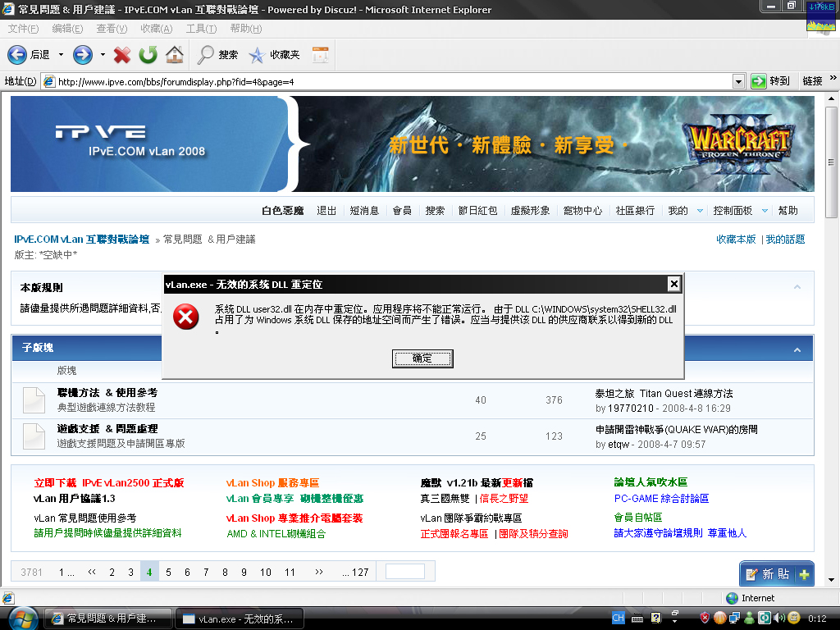Click the Windows Start orb
This screenshot has height=630, width=840.
pyautogui.click(x=19, y=617)
